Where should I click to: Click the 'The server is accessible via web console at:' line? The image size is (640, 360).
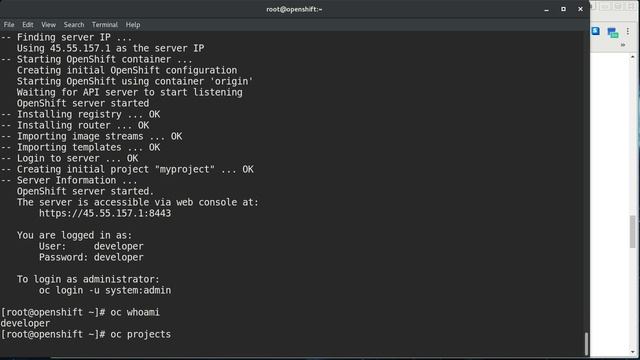(138, 202)
